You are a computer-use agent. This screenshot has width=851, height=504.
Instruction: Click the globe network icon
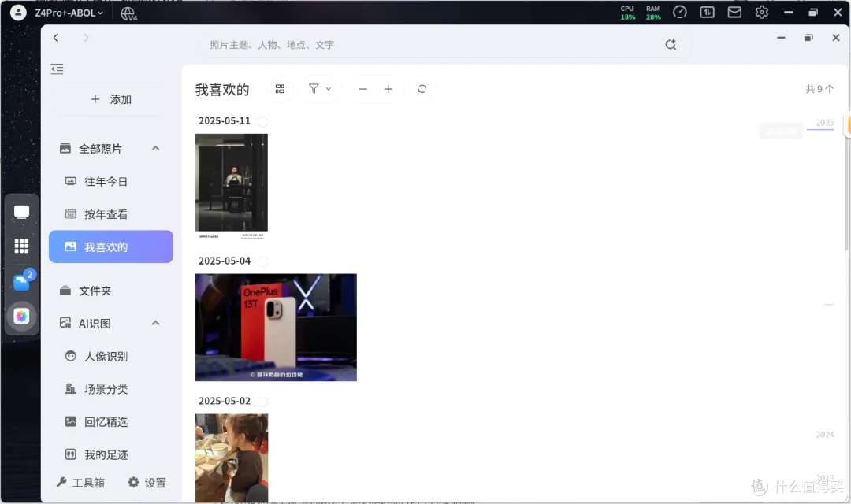click(128, 13)
